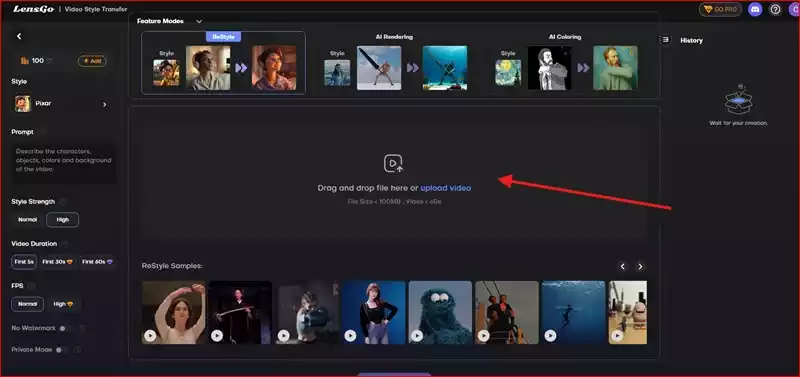Open the Titanic couple sample thumbnail
This screenshot has height=377, width=800.
[507, 312]
